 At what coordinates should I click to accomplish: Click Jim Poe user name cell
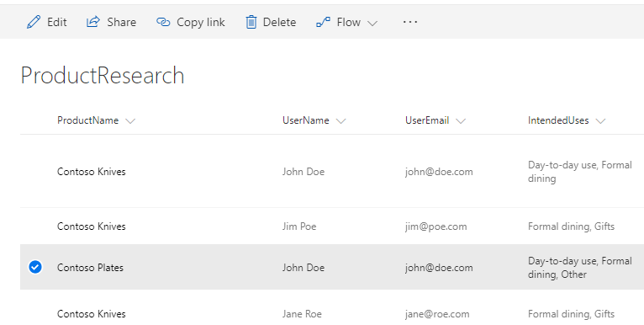299,226
